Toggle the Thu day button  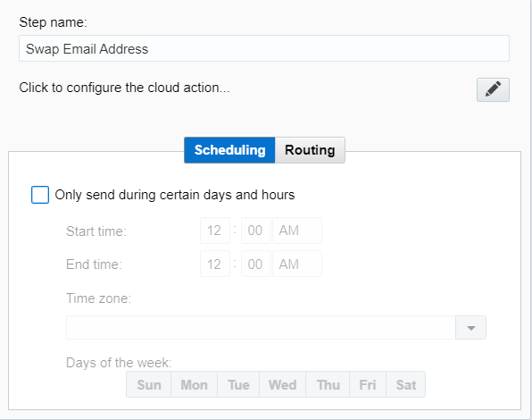(x=328, y=384)
